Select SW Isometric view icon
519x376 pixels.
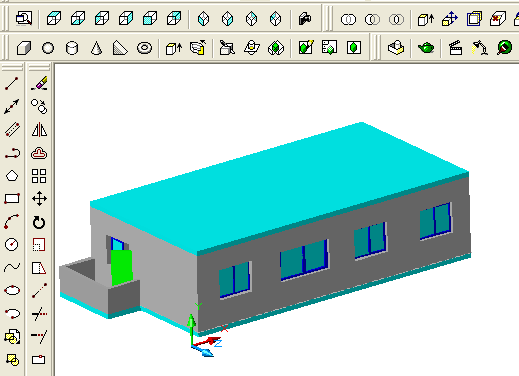click(x=204, y=19)
